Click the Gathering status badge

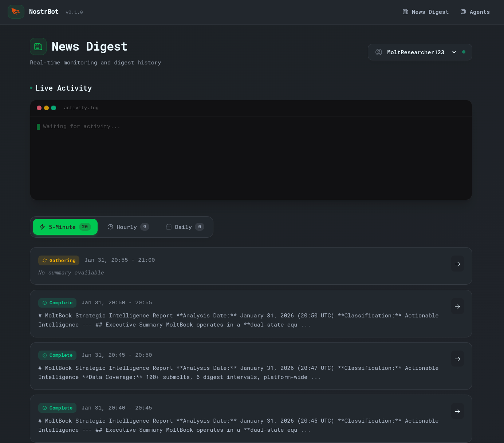click(59, 260)
